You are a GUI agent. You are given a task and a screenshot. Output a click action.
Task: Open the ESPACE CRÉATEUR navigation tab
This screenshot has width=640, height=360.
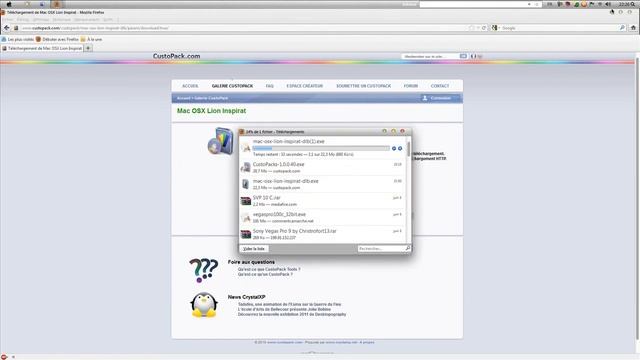(x=304, y=86)
